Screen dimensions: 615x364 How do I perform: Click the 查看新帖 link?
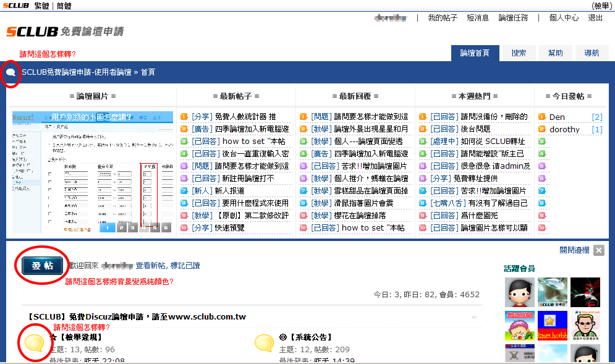click(151, 266)
